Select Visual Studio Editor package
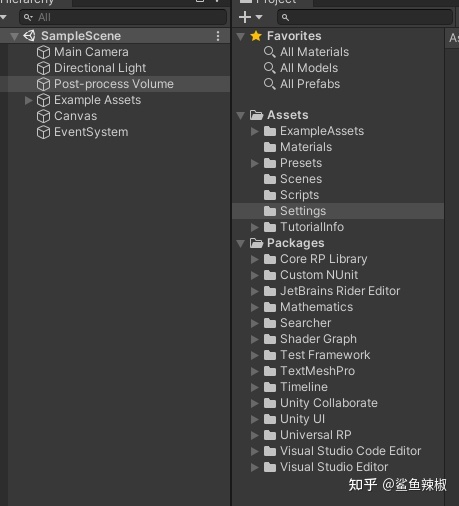 334,467
